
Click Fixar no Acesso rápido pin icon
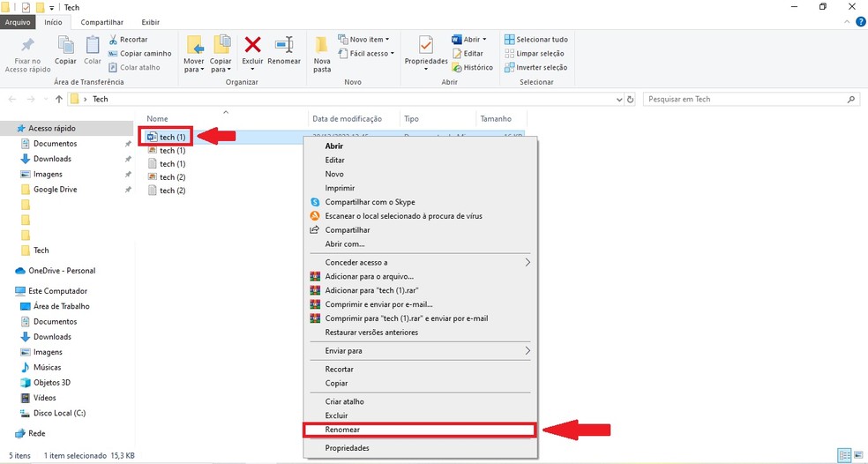point(27,45)
